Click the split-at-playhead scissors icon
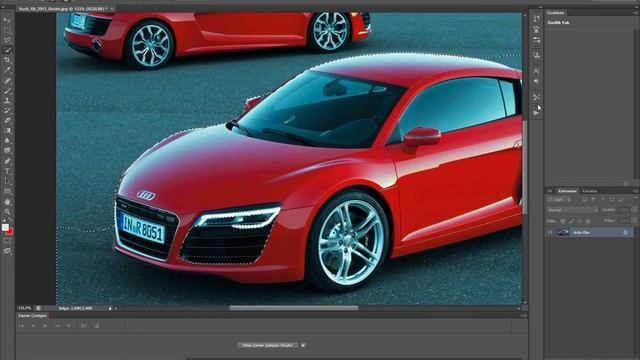The image size is (640, 360). (x=84, y=326)
